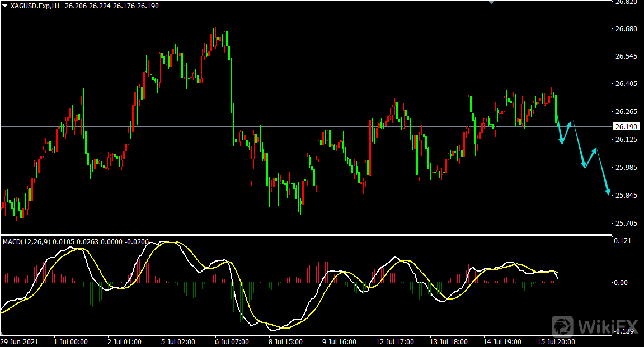The height and width of the screenshot is (347, 644).
Task: Click the MACD(12,26,9) indicator label
Action: pos(26,241)
